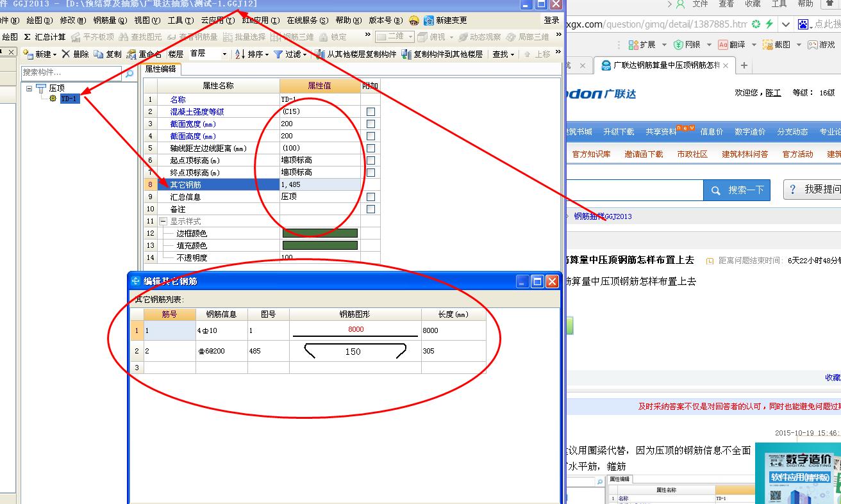Viewport: 841px width, 504px height.
Task: Collapse the 压顶 tree node
Action: tap(29, 88)
